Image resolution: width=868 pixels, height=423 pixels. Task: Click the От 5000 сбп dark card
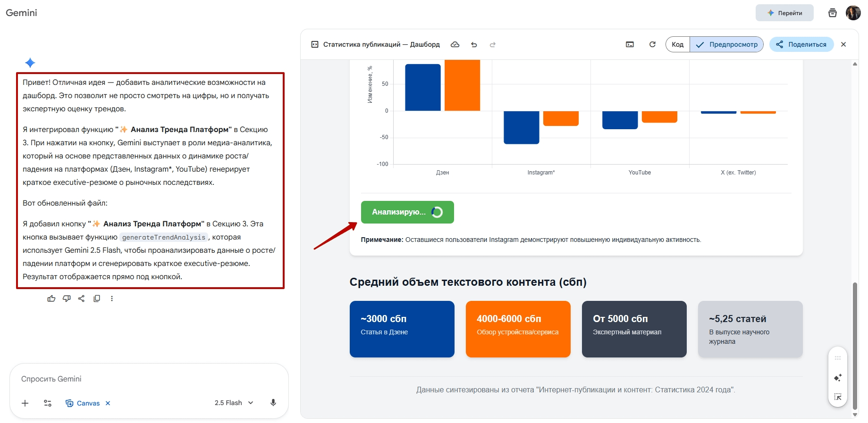634,329
